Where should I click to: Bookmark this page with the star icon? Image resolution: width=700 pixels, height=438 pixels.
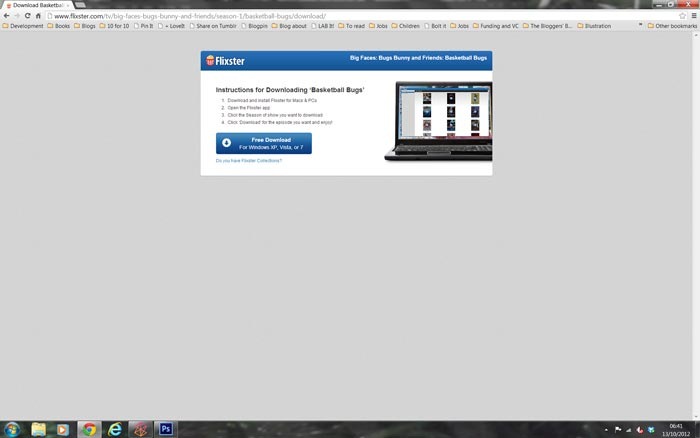pos(682,16)
